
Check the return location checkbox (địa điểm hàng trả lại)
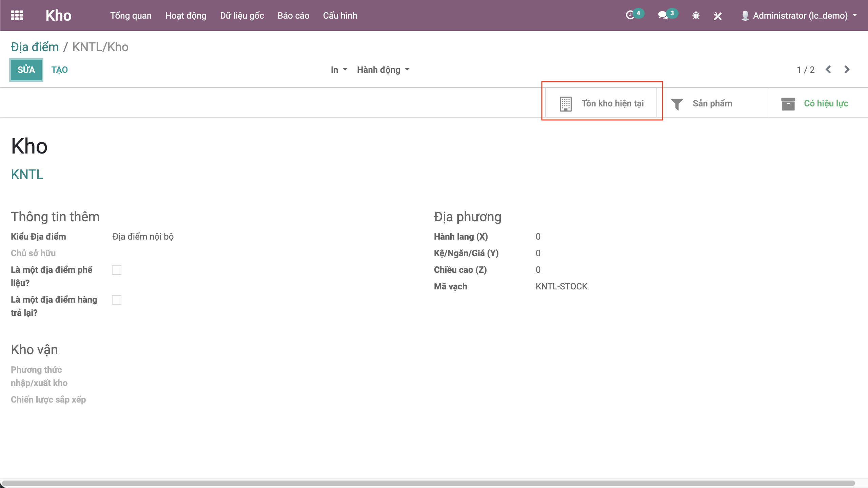pyautogui.click(x=117, y=300)
